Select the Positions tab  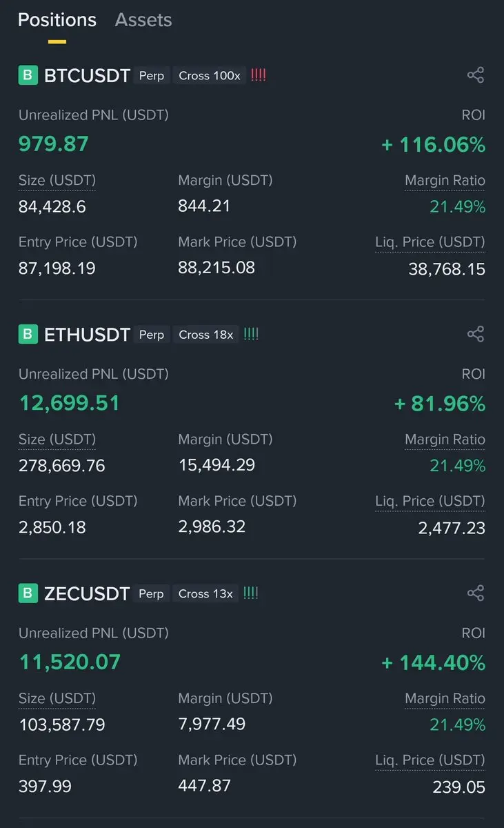click(x=57, y=20)
